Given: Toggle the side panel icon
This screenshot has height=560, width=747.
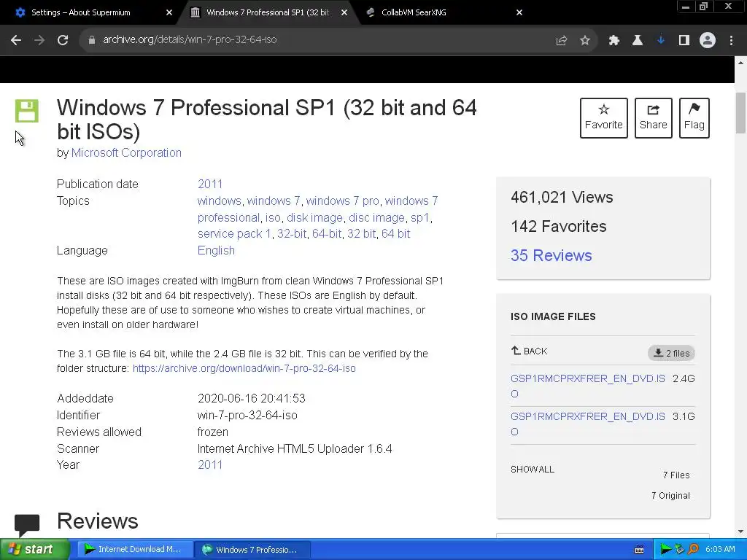Looking at the screenshot, I should tap(684, 41).
